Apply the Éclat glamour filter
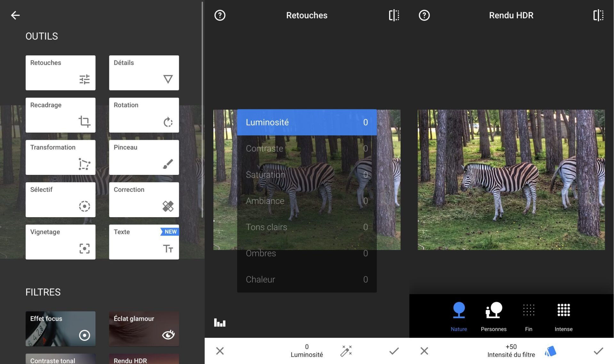 tap(144, 328)
